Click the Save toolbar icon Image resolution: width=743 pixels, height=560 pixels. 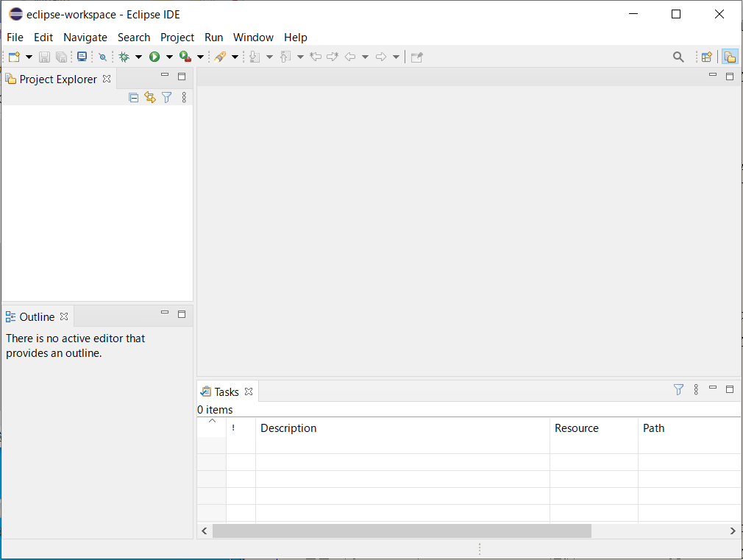(44, 57)
